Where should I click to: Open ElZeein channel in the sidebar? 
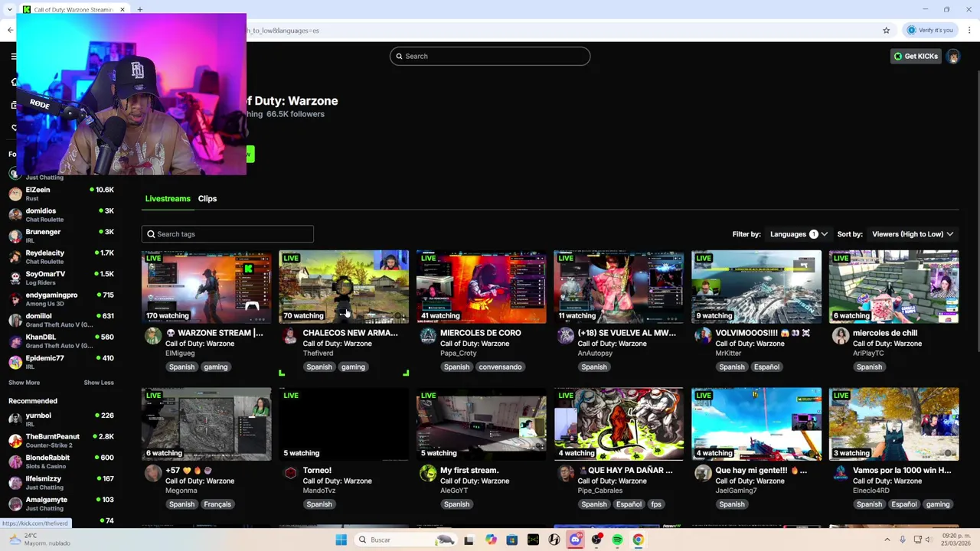(61, 194)
